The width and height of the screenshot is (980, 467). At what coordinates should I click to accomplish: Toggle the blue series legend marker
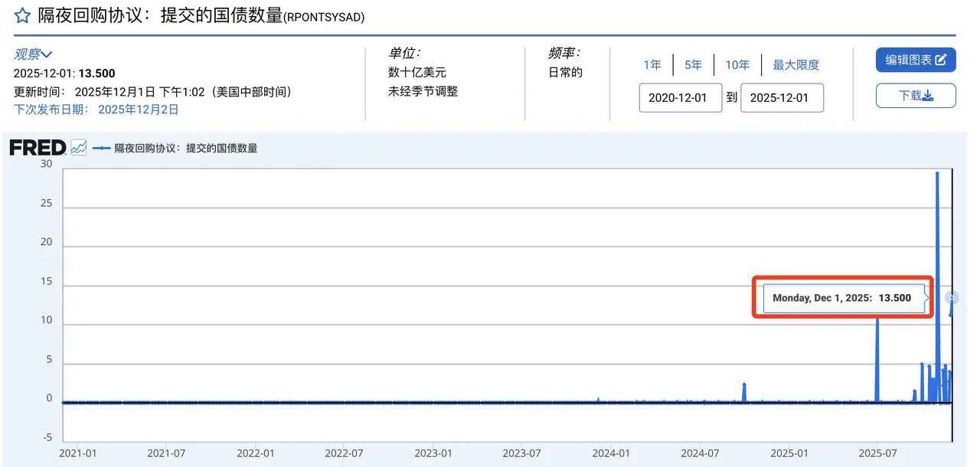pyautogui.click(x=101, y=149)
